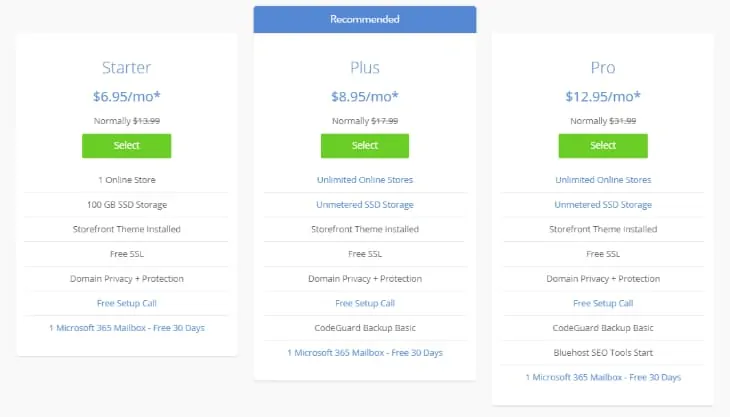
Task: Click Pro plan Microsoft 365 Mailbox link
Action: point(603,377)
